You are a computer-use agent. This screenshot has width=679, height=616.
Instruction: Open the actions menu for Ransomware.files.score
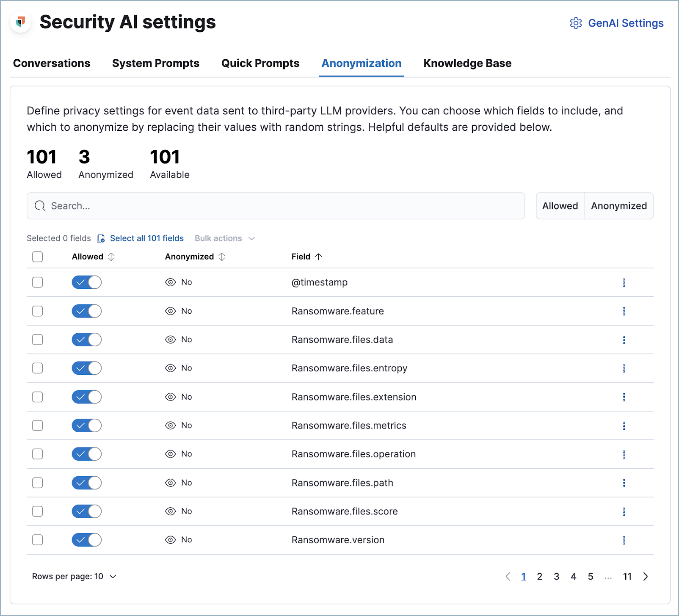pyautogui.click(x=624, y=511)
